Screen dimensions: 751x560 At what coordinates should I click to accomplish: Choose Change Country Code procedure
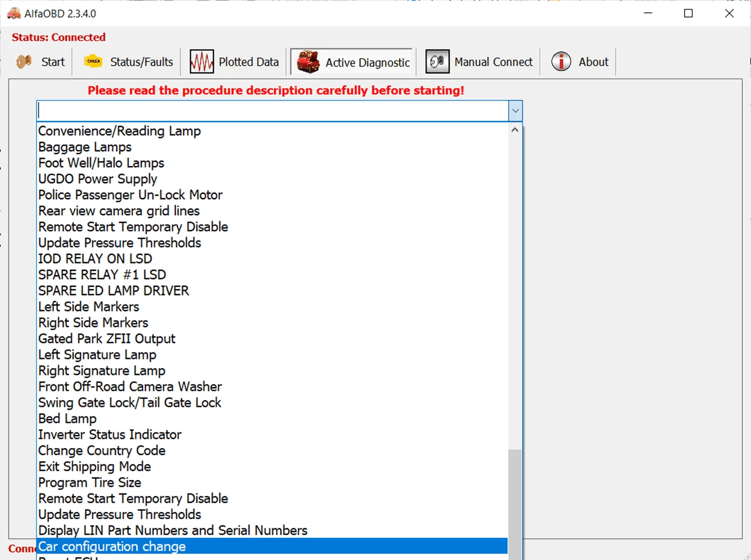(x=272, y=450)
